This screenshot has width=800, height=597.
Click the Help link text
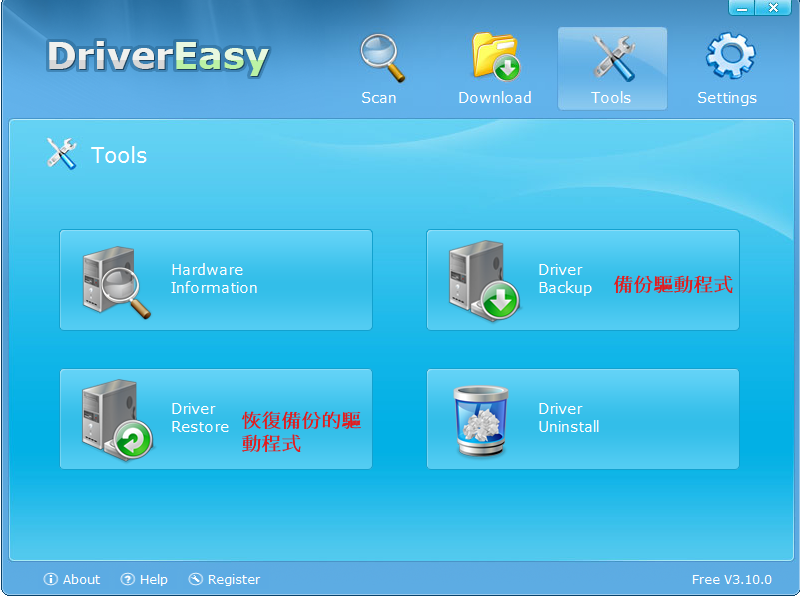pyautogui.click(x=154, y=580)
